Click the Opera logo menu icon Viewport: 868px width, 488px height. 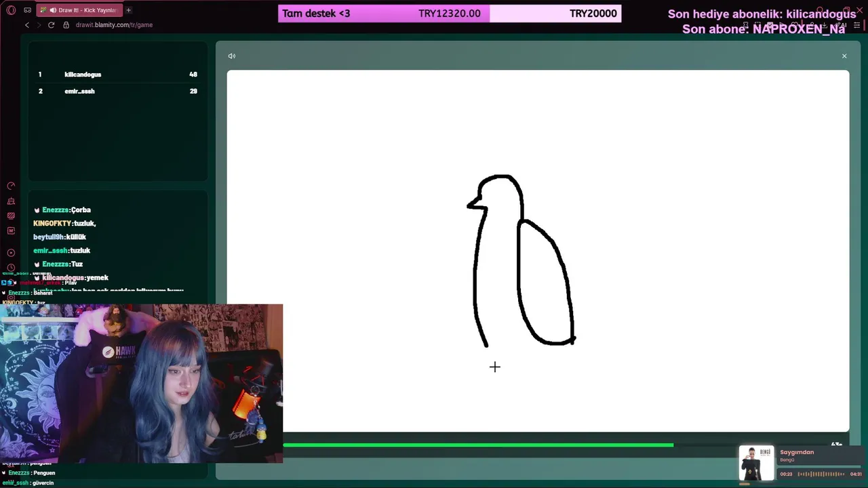click(11, 10)
